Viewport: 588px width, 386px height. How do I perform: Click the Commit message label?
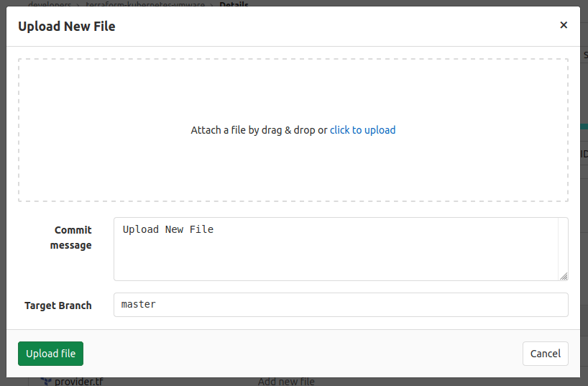point(71,237)
